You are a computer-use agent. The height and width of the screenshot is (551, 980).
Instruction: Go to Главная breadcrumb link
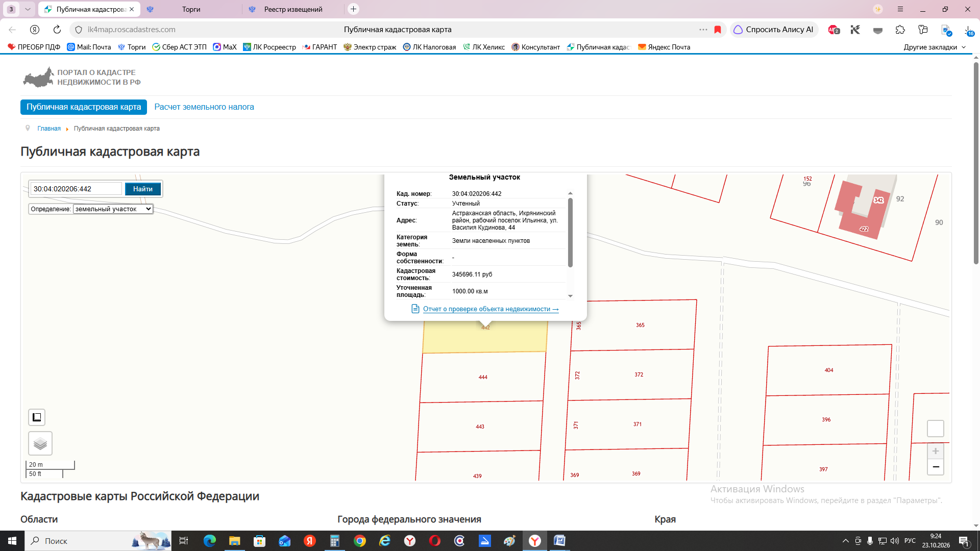[49, 129]
